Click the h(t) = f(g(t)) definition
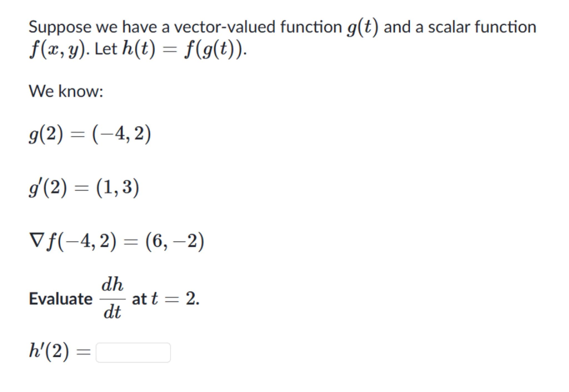The width and height of the screenshot is (569, 392). click(184, 49)
